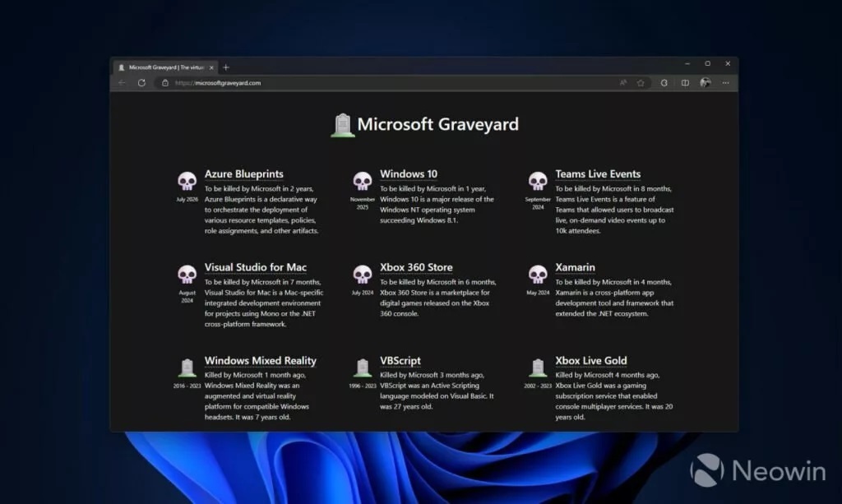Add page to favorites with star icon
Image resolution: width=842 pixels, height=504 pixels.
tap(641, 83)
